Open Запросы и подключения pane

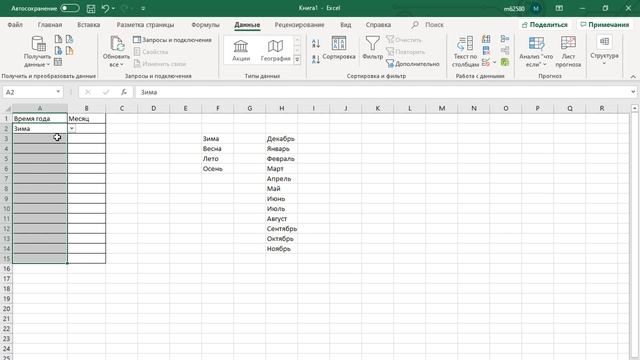tap(172, 40)
